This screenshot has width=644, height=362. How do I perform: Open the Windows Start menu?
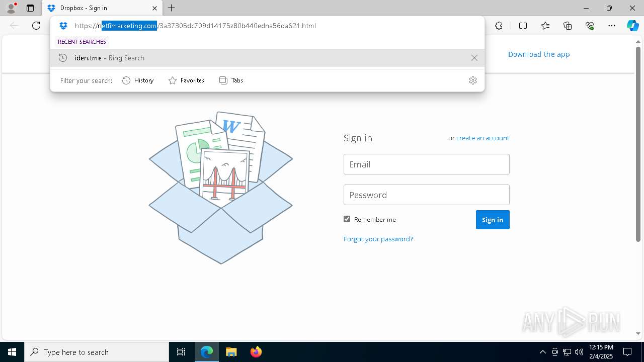tap(12, 352)
